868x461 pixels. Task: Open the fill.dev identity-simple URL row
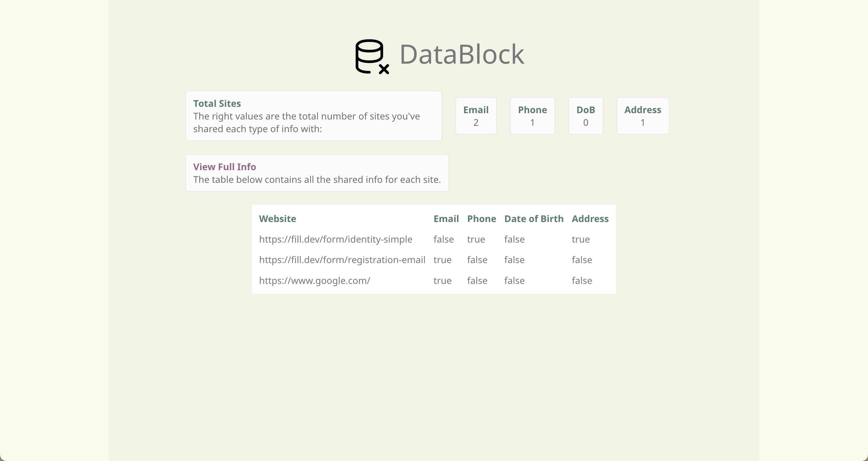tap(335, 240)
